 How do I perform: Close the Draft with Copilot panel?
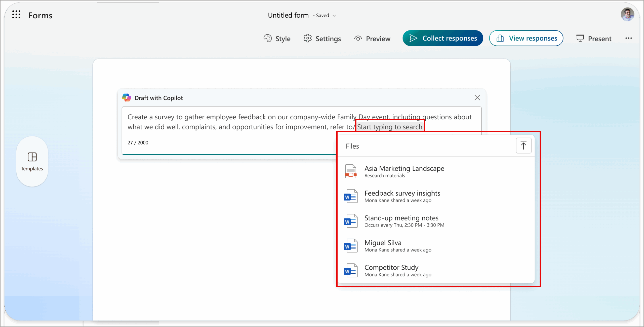[477, 98]
